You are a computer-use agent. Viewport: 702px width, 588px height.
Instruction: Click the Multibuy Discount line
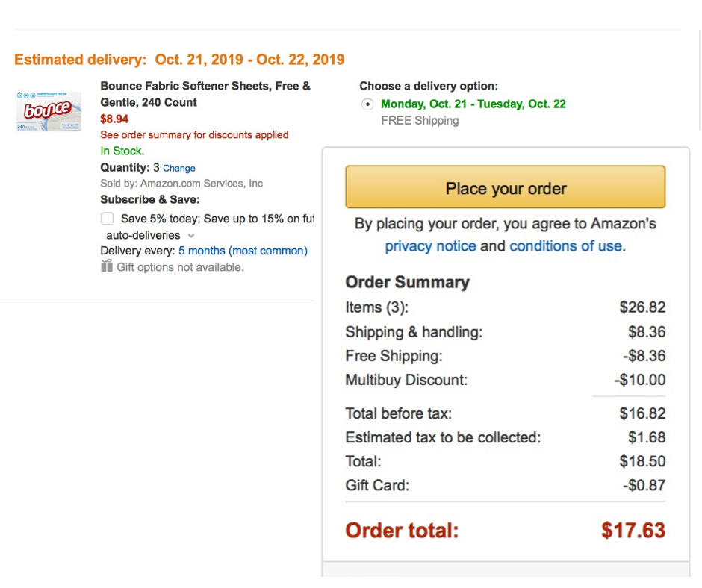tap(506, 380)
